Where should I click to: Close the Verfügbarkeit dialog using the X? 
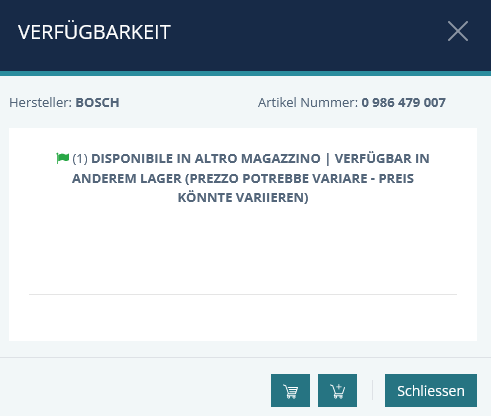pyautogui.click(x=458, y=31)
